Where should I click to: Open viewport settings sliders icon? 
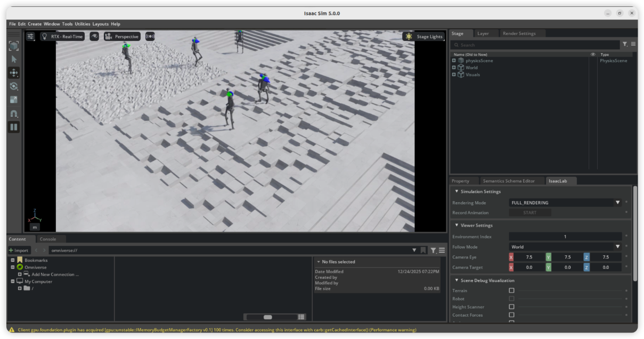coord(31,36)
